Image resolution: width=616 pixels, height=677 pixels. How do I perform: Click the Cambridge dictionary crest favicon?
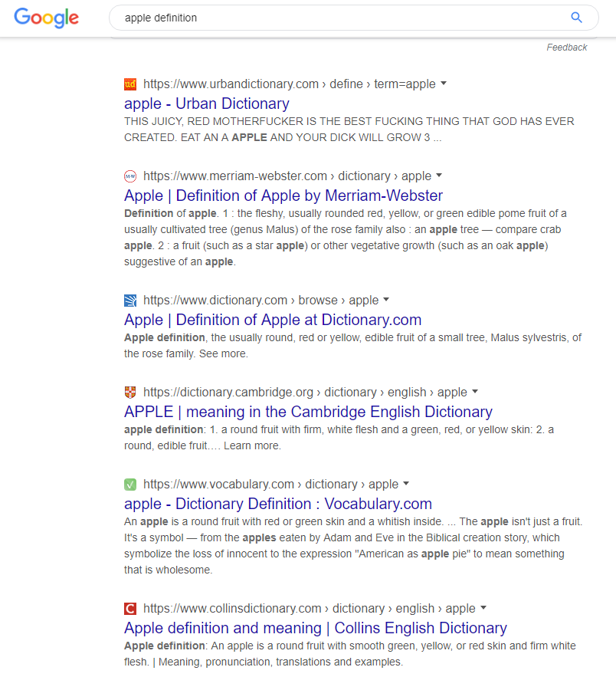130,392
